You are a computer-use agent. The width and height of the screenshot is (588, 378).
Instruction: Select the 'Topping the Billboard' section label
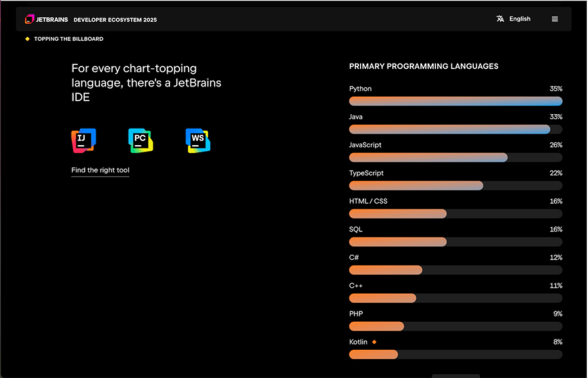(x=69, y=39)
